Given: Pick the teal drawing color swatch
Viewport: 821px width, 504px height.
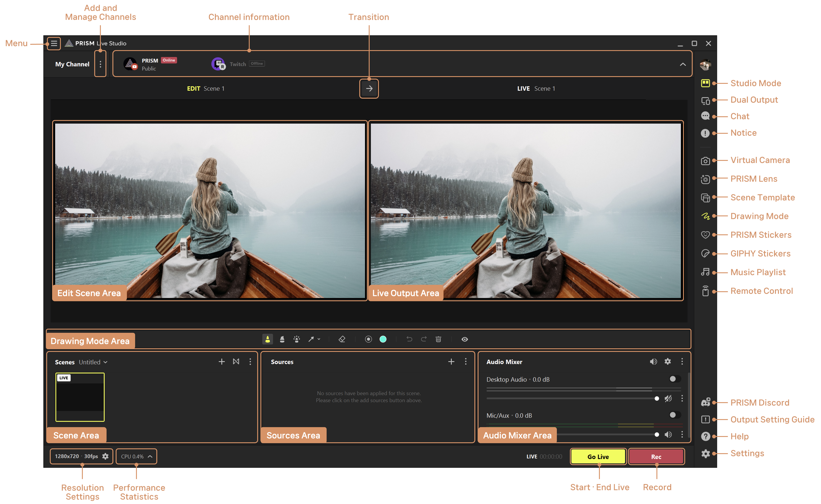Looking at the screenshot, I should coord(383,339).
